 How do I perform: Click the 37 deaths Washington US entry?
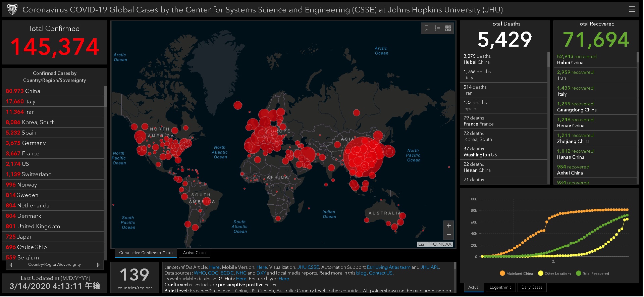click(x=504, y=152)
